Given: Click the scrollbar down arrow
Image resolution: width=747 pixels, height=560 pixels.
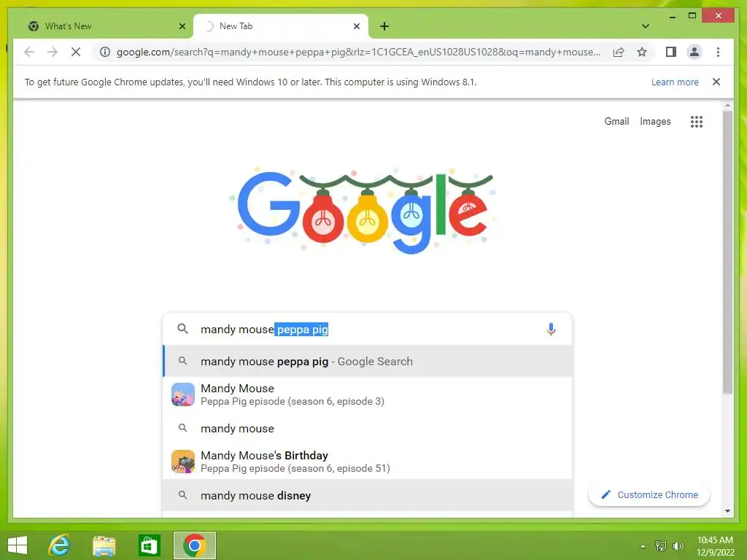Looking at the screenshot, I should pyautogui.click(x=727, y=511).
